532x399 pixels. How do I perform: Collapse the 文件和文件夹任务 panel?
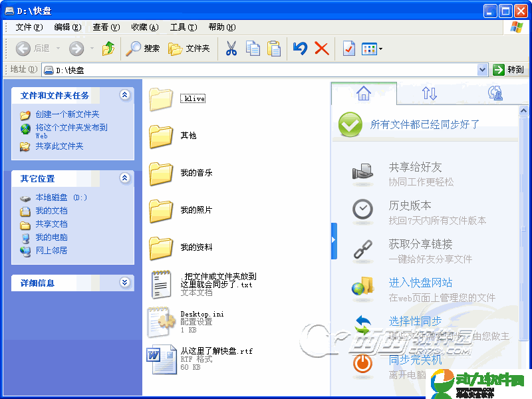[x=124, y=95]
